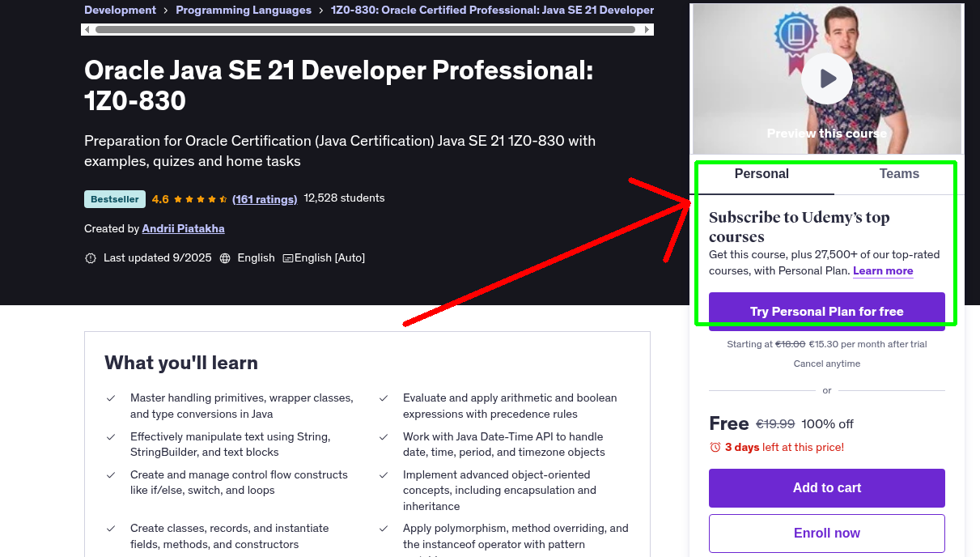The image size is (980, 557).
Task: Click the Enroll now button
Action: point(826,534)
